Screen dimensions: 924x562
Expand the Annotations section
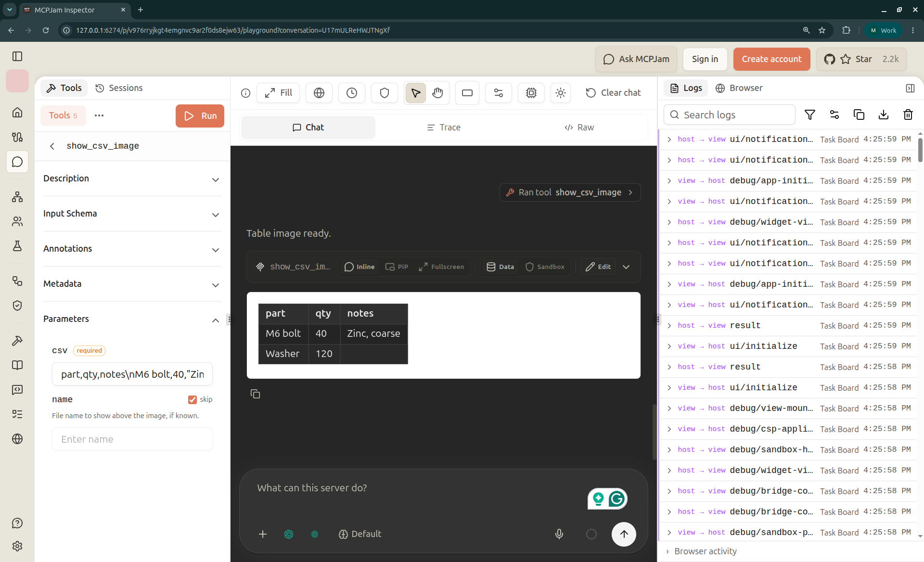coord(132,249)
